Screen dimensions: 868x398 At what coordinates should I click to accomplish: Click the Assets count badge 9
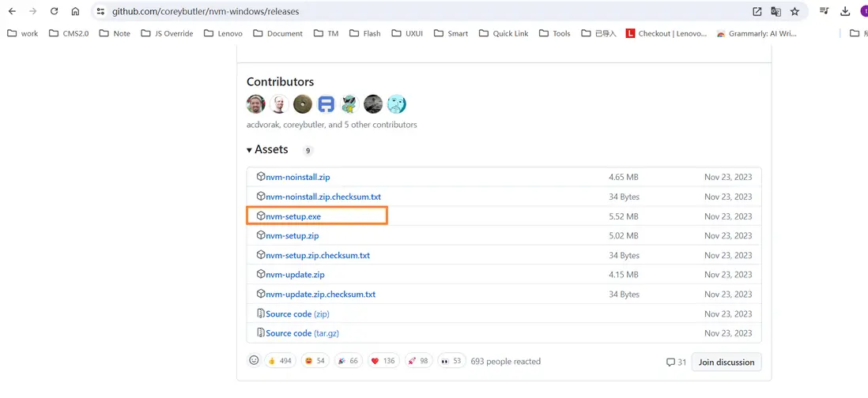click(308, 150)
